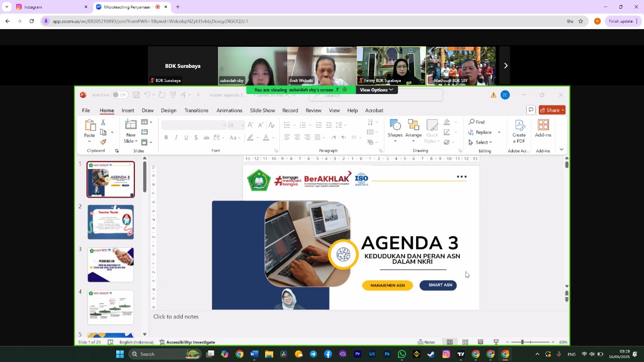The width and height of the screenshot is (644, 362).
Task: Open the Select dropdown in Editing group
Action: (x=480, y=142)
